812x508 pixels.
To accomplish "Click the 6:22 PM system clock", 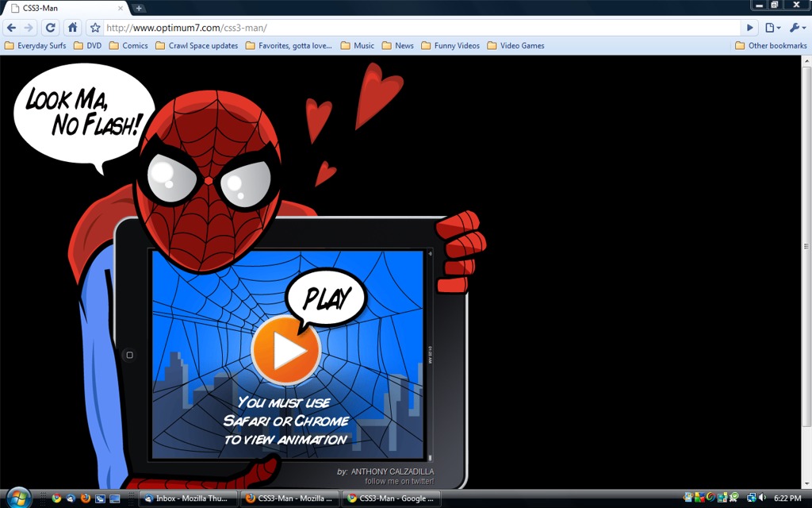I will pyautogui.click(x=787, y=498).
